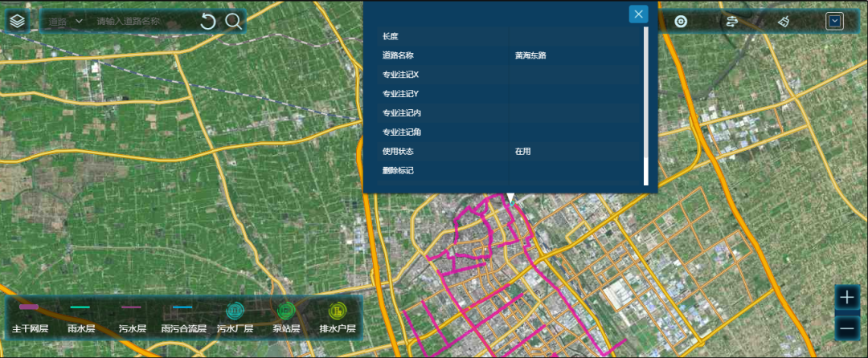This screenshot has width=868, height=358.
Task: Select the 使用状态 attribute row
Action: click(x=508, y=151)
